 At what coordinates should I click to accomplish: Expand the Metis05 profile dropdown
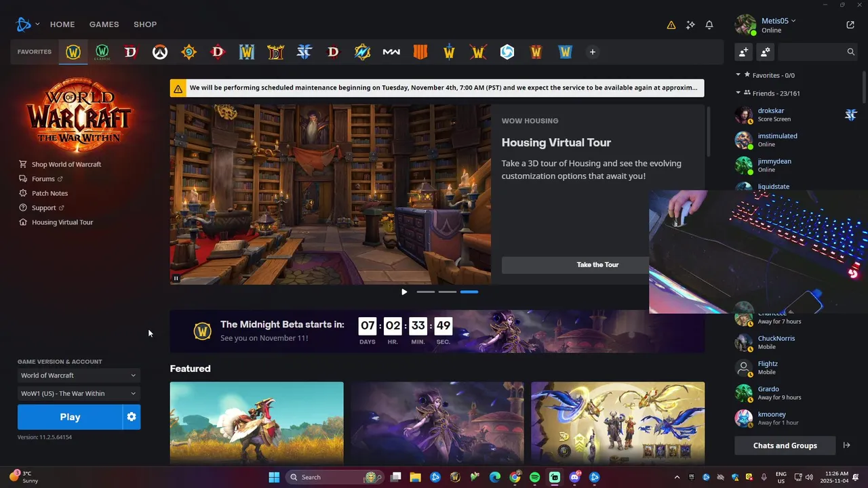(777, 21)
